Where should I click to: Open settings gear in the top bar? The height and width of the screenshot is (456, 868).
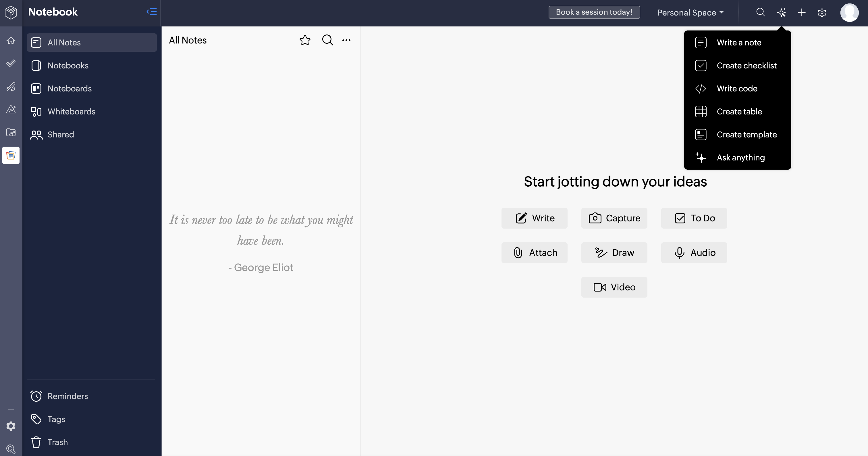coord(822,12)
